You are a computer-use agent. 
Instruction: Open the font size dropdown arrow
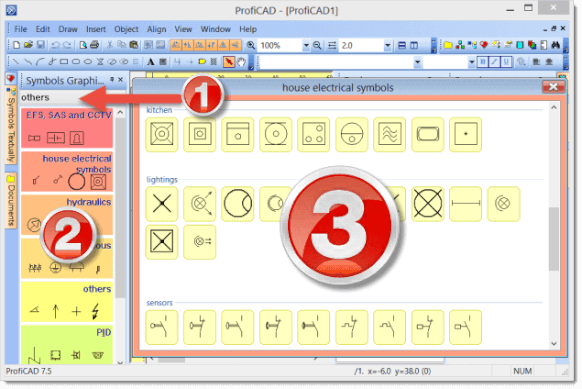471,62
